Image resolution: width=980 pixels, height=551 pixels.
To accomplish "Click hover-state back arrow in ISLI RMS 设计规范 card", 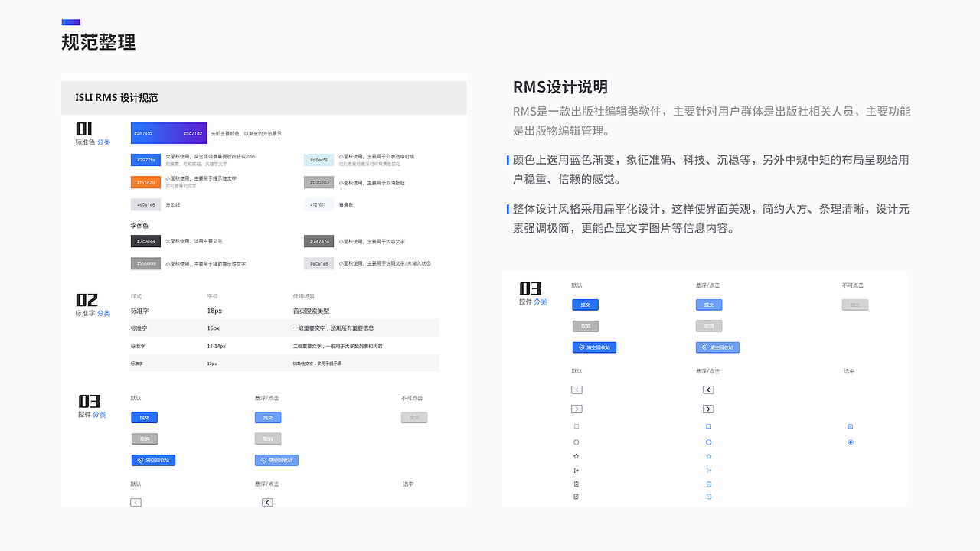I will click(267, 502).
